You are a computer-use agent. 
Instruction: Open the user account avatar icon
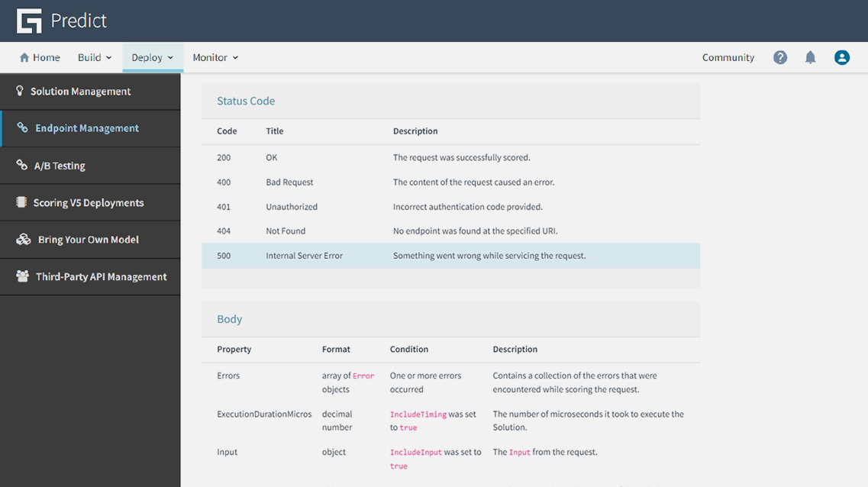[x=841, y=57]
